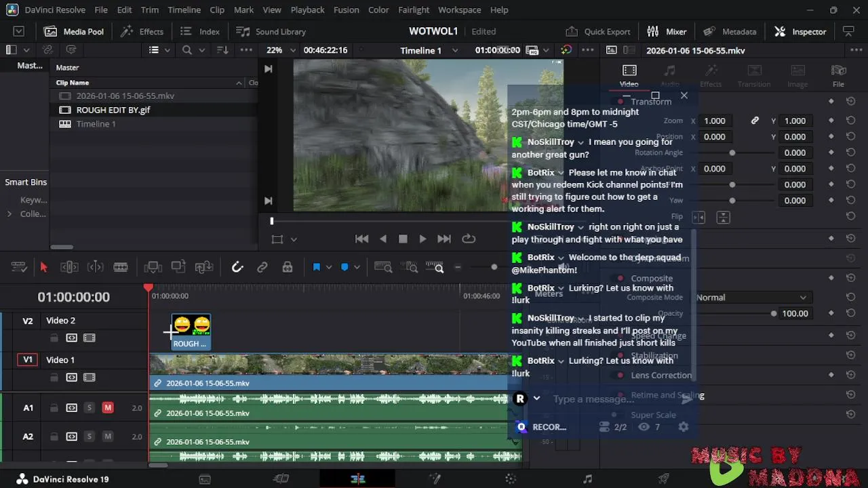Toggle loop playback

pyautogui.click(x=468, y=239)
